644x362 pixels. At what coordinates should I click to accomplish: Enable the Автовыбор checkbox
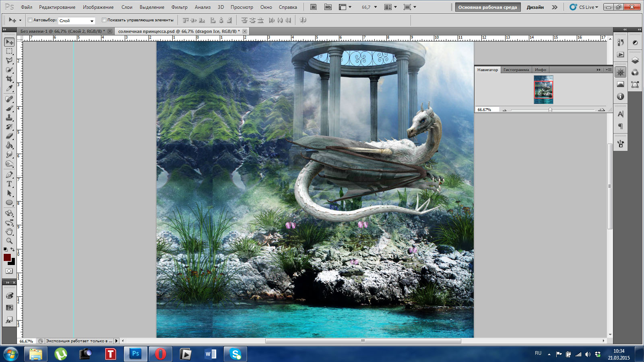[30, 20]
